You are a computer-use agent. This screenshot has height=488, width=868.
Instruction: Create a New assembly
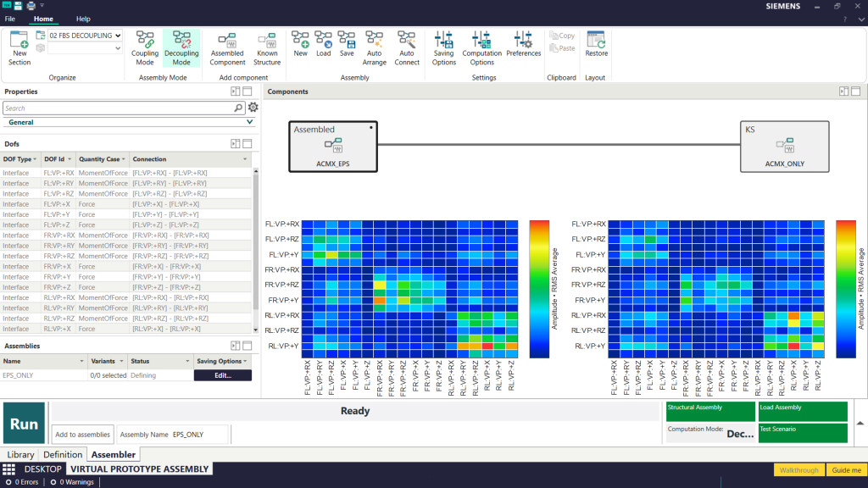pos(301,44)
